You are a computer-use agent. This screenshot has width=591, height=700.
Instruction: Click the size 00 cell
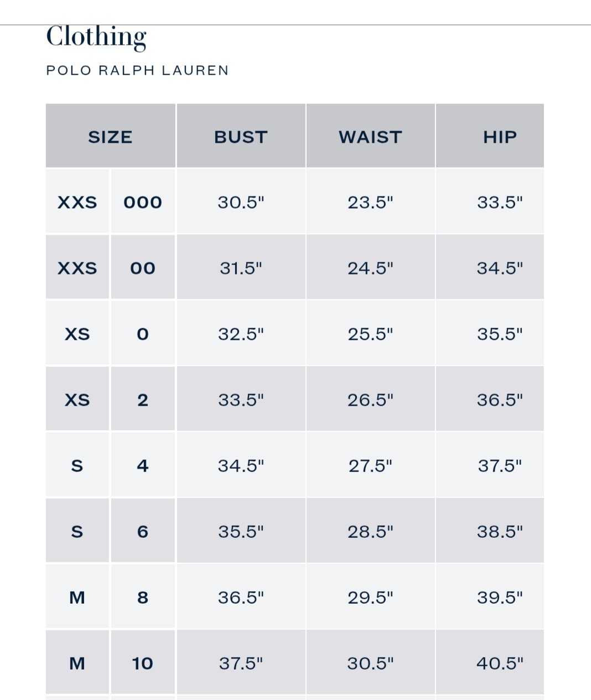[143, 268]
